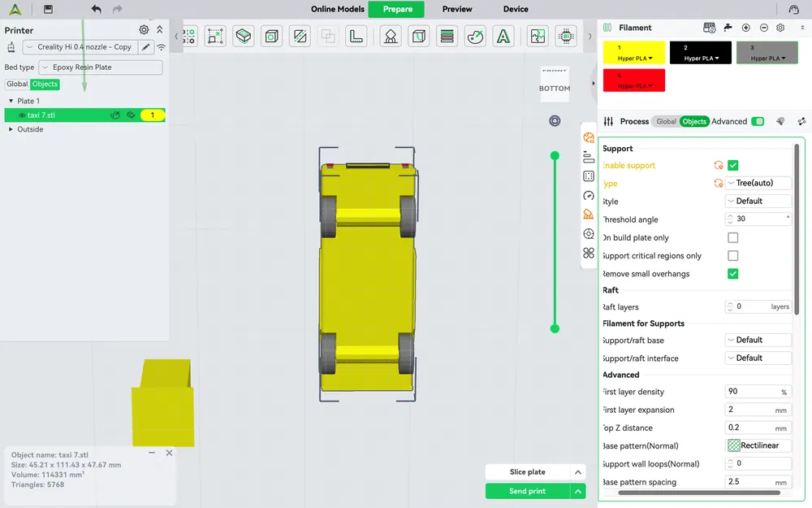Click the measure L-shaped ruler tool

click(x=356, y=37)
